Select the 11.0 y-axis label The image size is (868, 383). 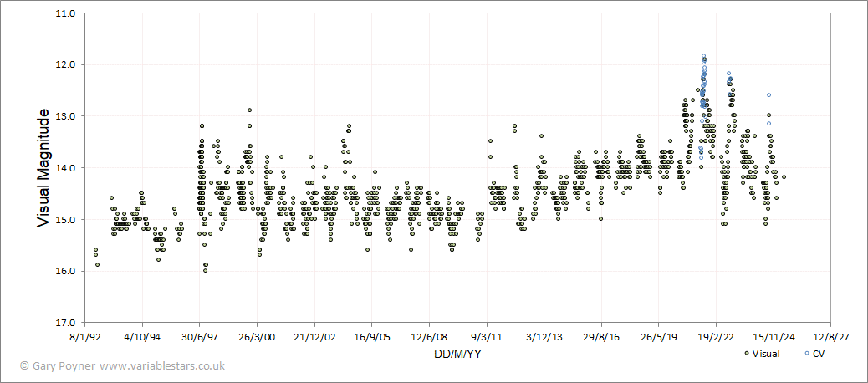tap(66, 13)
